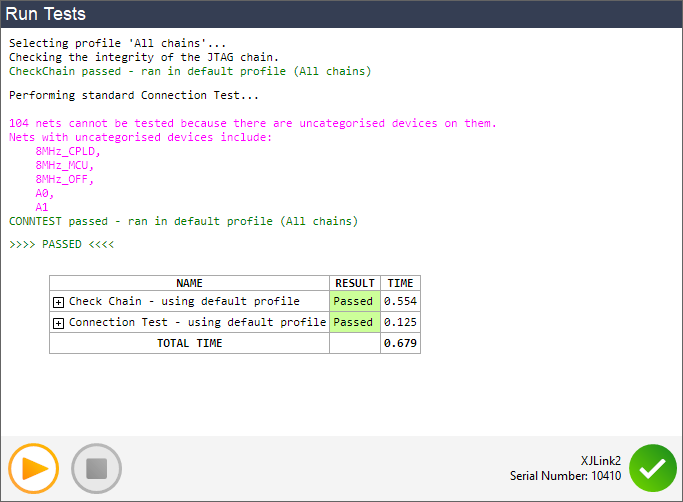
Task: Click the 0.679 total time value
Action: [400, 343]
